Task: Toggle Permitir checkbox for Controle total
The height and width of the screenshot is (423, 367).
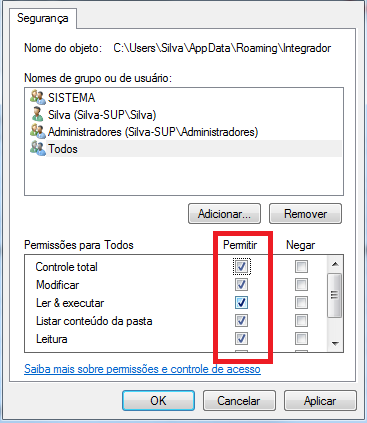Action: click(x=241, y=266)
